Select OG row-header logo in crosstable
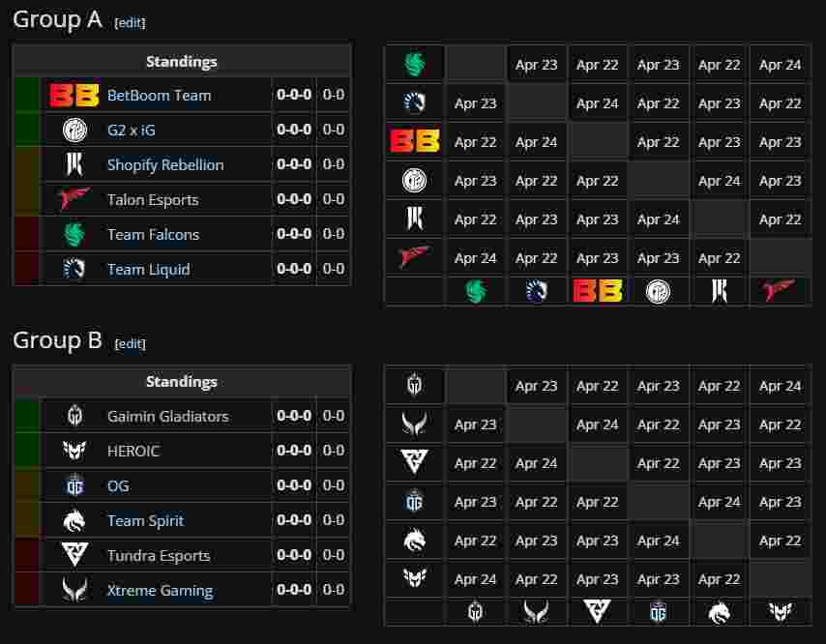The width and height of the screenshot is (826, 644). point(415,502)
